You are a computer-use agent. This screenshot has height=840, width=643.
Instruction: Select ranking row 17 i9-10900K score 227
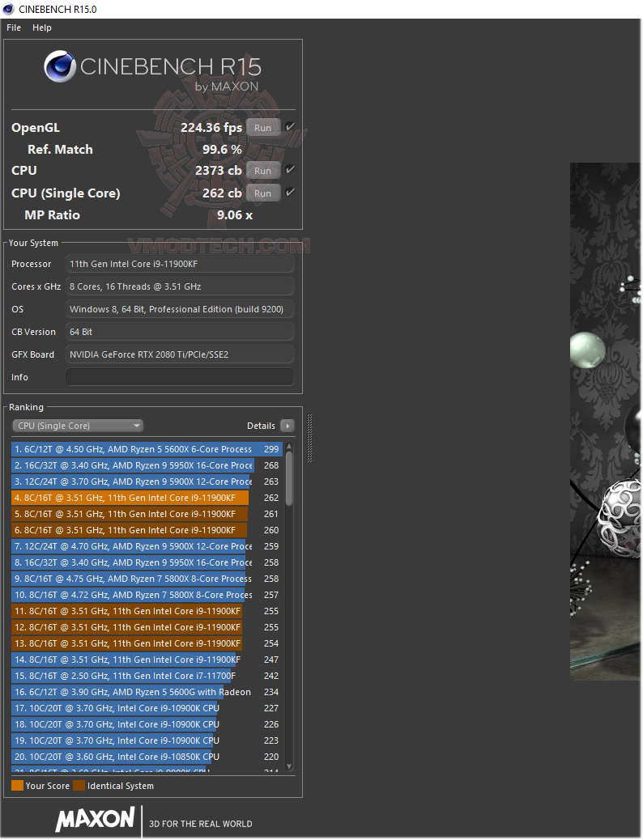pos(147,707)
